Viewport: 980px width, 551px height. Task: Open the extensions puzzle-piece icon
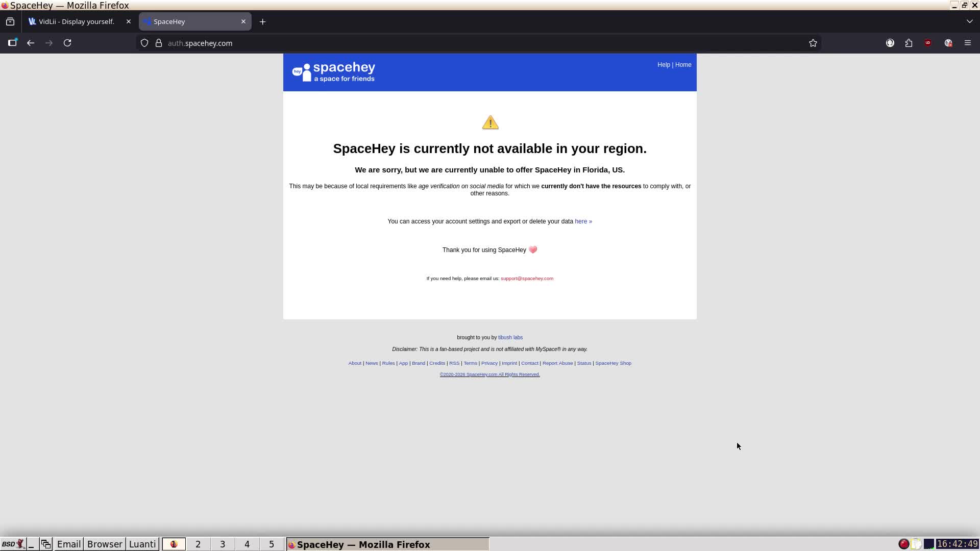[x=909, y=43]
